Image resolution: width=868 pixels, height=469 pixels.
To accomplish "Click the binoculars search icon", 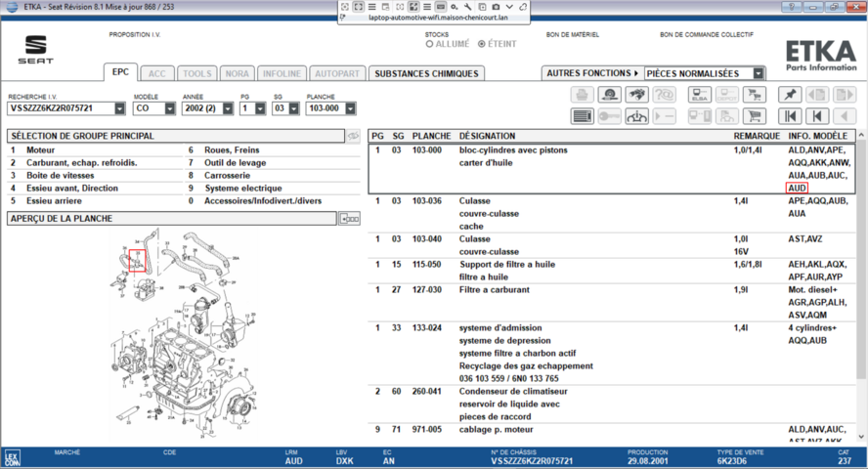I will (x=636, y=95).
